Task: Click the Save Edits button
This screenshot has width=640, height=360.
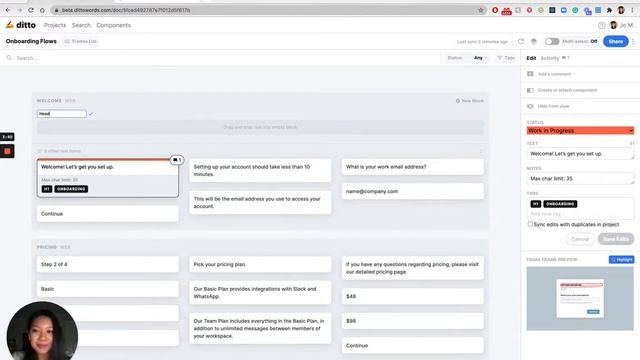Action: (x=616, y=239)
